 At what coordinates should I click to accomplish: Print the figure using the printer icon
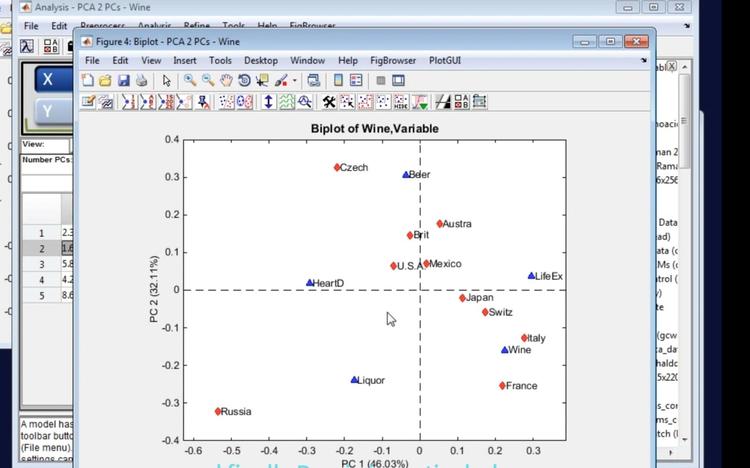141,80
